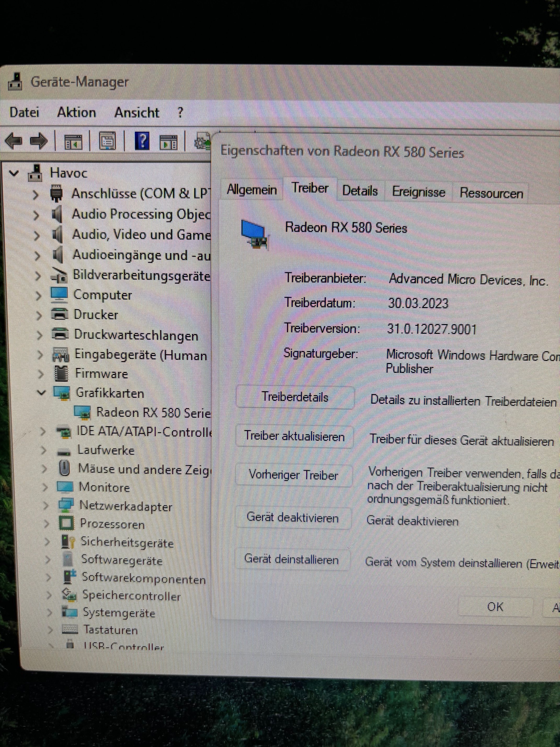Switch to the Ereignisse tab
Image resolution: width=560 pixels, height=747 pixels.
tap(418, 193)
